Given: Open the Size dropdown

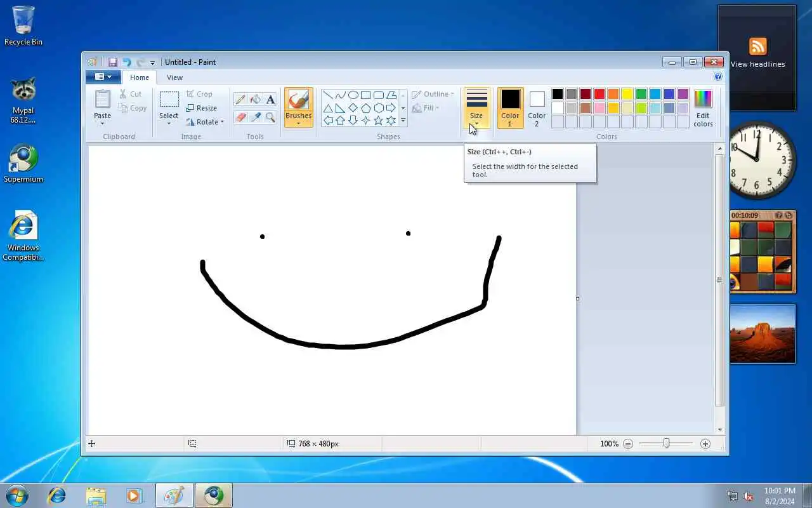Looking at the screenshot, I should click(476, 108).
